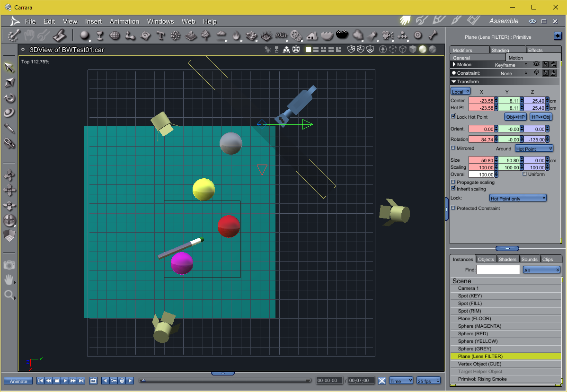Open the Animation menu
Screen dimensions: 567x392
(124, 21)
